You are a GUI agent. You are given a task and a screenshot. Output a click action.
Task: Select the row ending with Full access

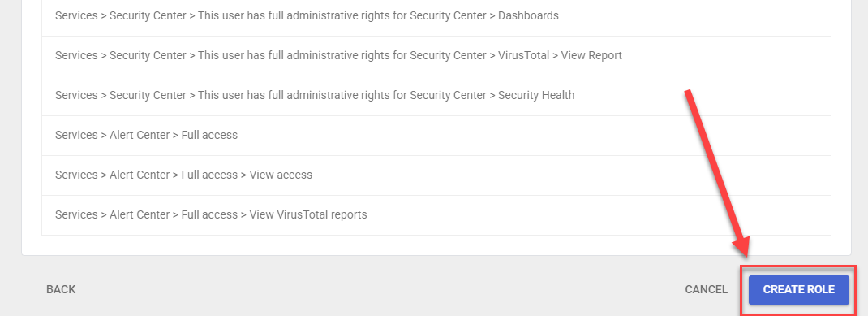[x=436, y=136]
